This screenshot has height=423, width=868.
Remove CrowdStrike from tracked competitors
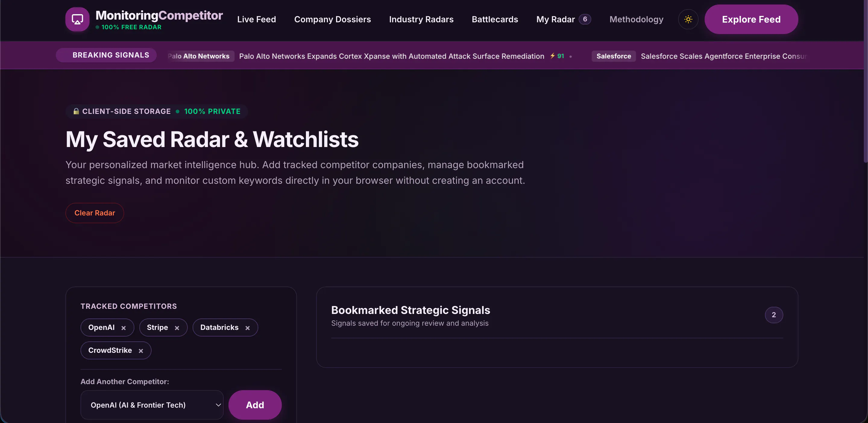(141, 351)
